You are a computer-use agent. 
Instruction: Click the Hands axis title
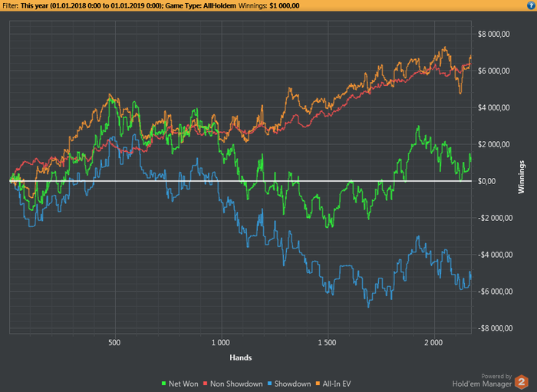coord(241,357)
